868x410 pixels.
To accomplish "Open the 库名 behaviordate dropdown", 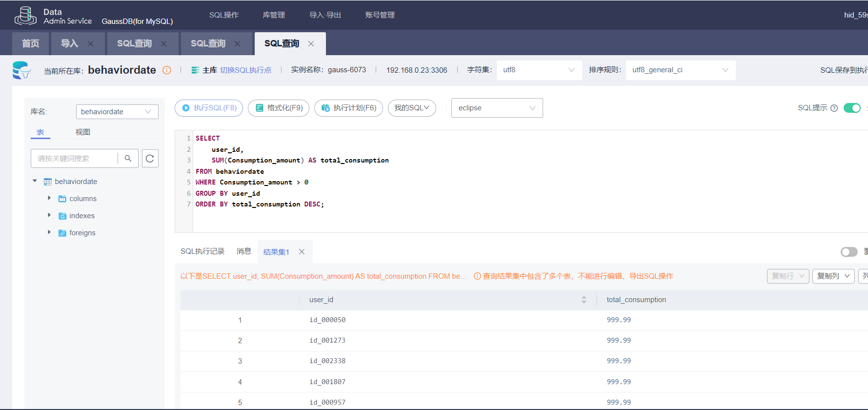I will [117, 112].
